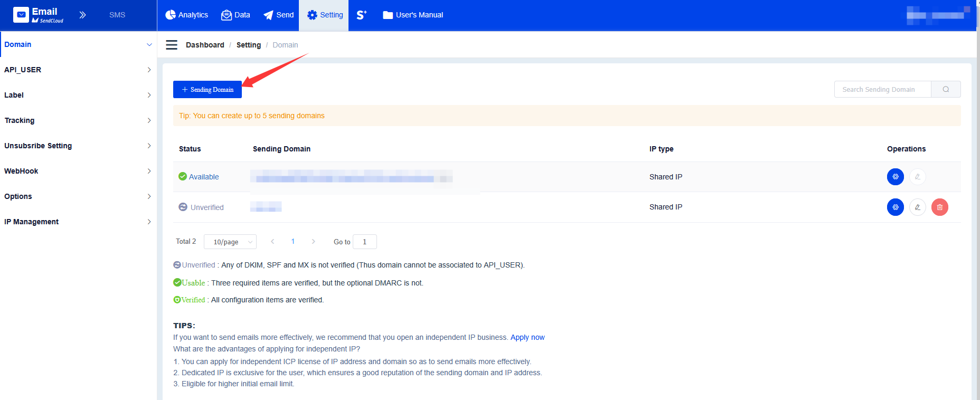
Task: Click the delete icon for Unverified domain
Action: pos(939,207)
